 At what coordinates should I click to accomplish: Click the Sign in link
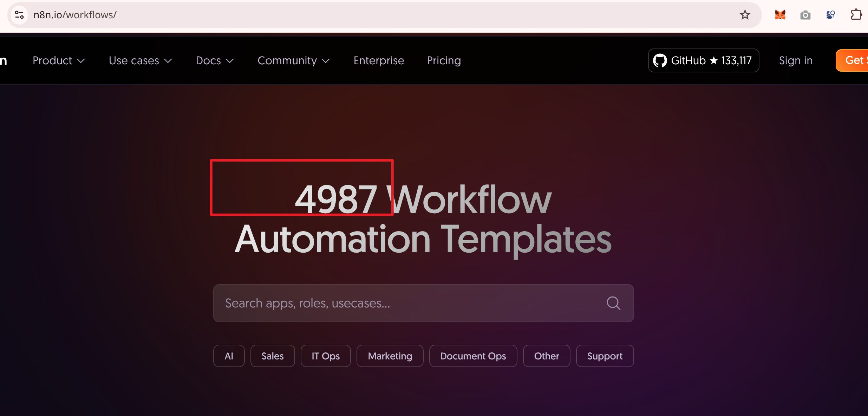[x=796, y=60]
